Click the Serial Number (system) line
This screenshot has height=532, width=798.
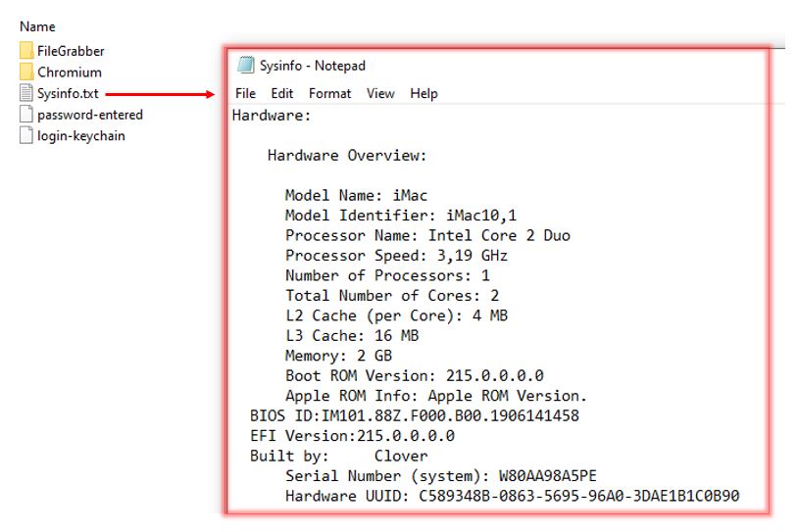441,476
